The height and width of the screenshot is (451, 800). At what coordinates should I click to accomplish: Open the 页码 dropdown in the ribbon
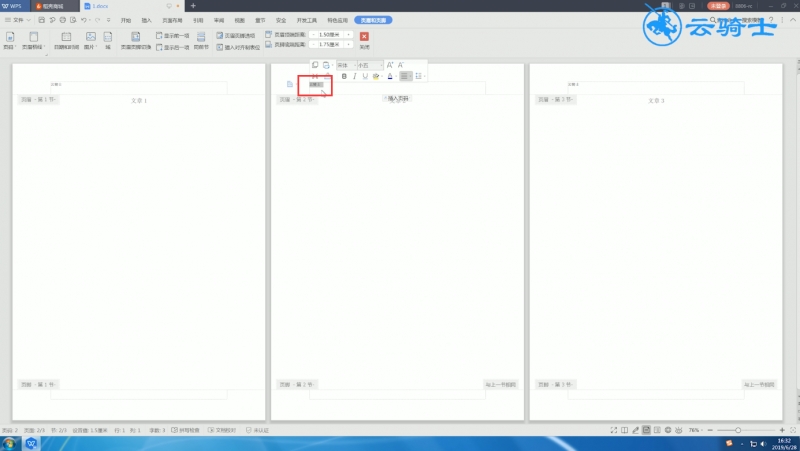pos(10,40)
